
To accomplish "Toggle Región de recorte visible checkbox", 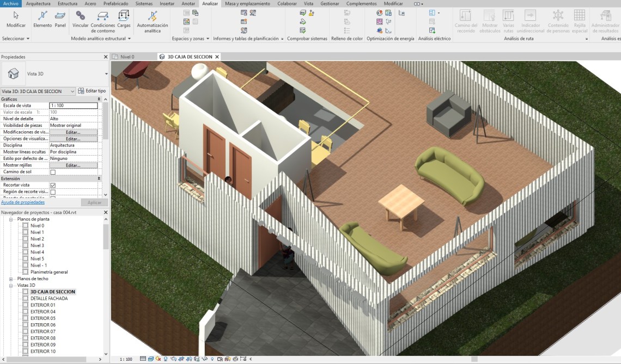I will tap(53, 192).
